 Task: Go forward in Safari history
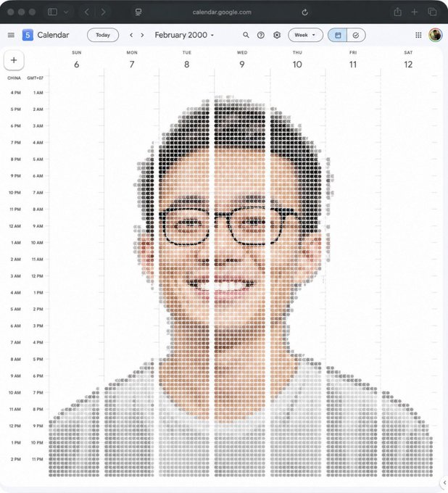(103, 12)
